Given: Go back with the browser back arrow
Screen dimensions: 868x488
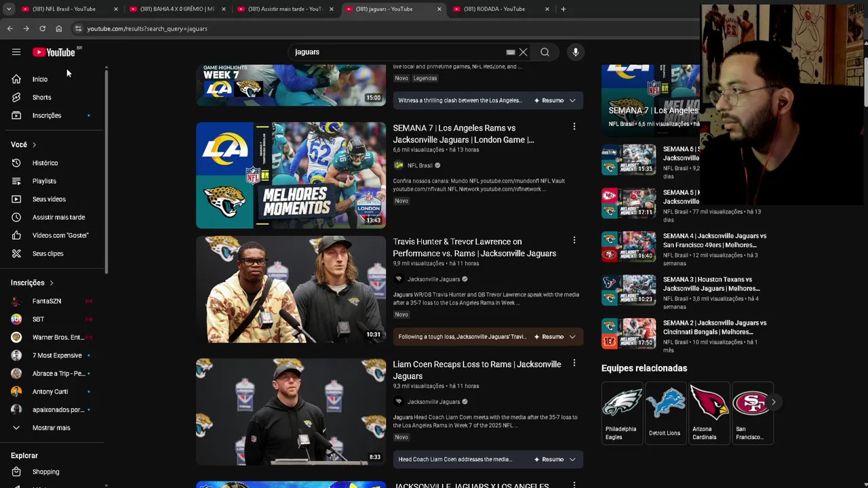Looking at the screenshot, I should 9,28.
